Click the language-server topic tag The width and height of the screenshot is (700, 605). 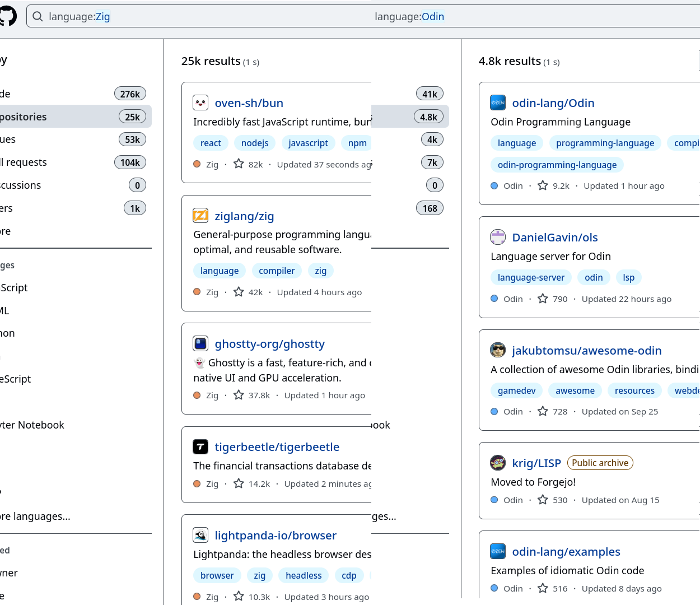[531, 277]
